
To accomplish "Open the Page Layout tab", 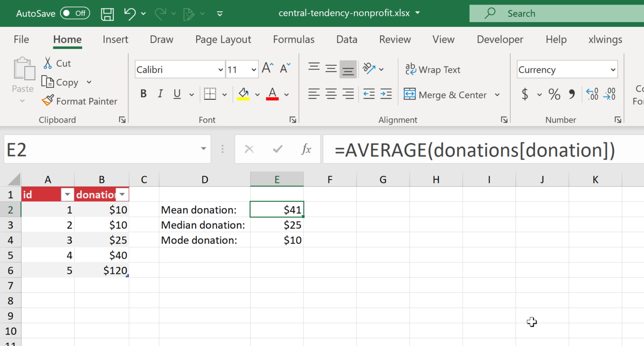I will [223, 39].
